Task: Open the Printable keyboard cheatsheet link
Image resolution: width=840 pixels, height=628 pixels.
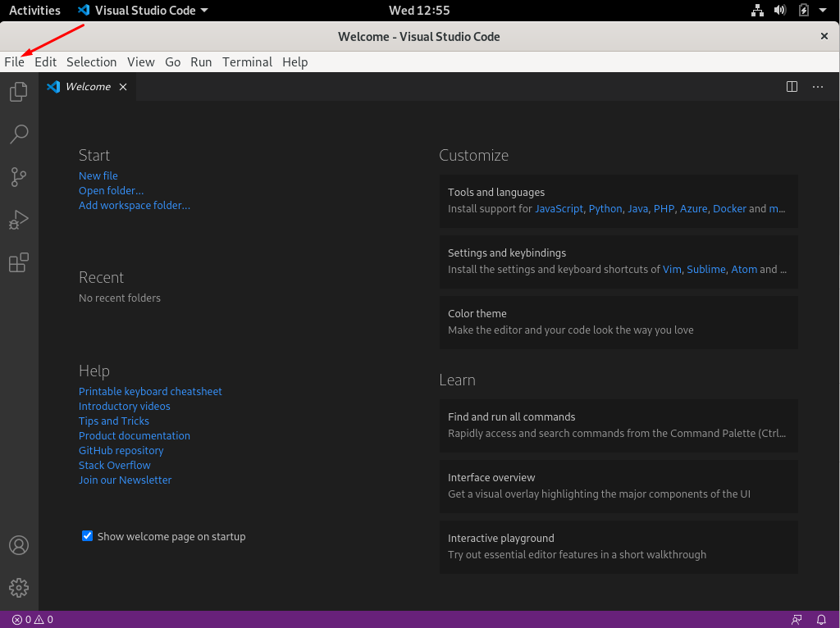Action: (150, 391)
